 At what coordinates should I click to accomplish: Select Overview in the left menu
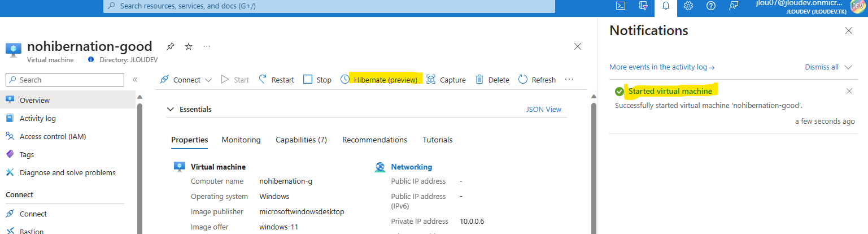(x=68, y=100)
